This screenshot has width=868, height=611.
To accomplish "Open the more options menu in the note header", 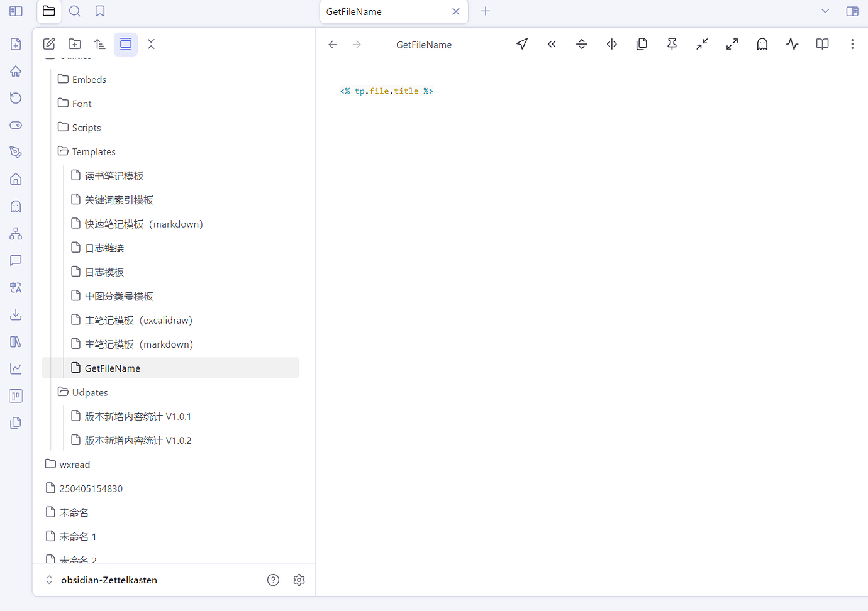I will [852, 44].
